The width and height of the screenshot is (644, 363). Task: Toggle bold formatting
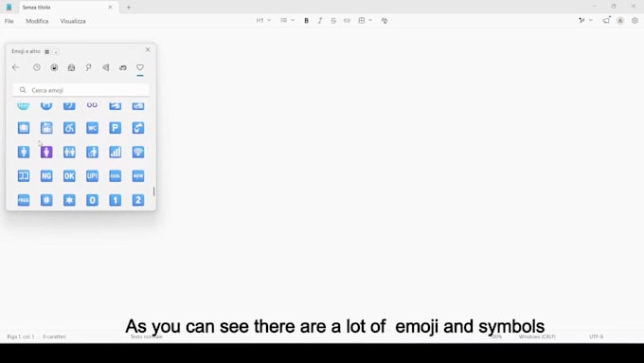[307, 21]
